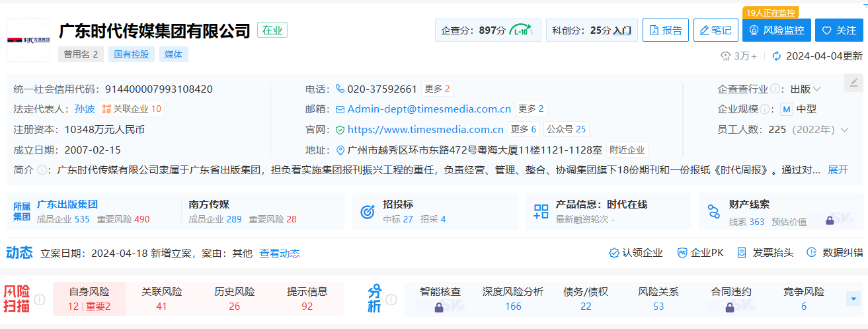Open 合同违约 locked item
868x329 pixels.
pos(730,299)
